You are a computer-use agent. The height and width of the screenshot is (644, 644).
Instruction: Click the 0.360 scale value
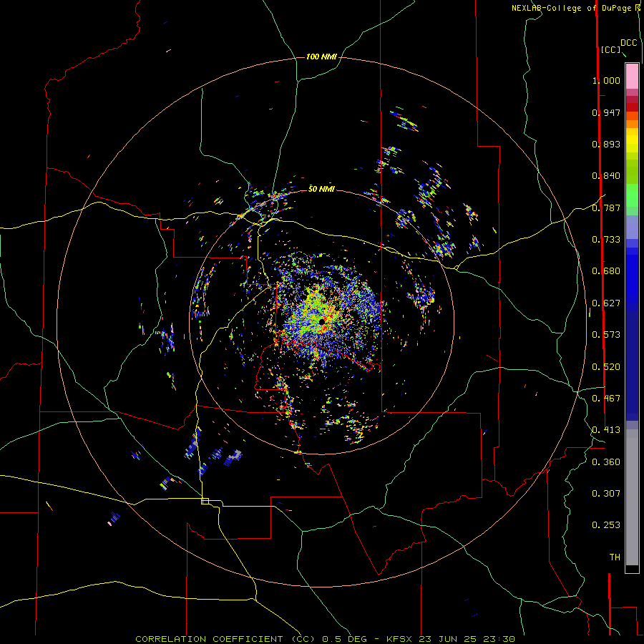(606, 462)
